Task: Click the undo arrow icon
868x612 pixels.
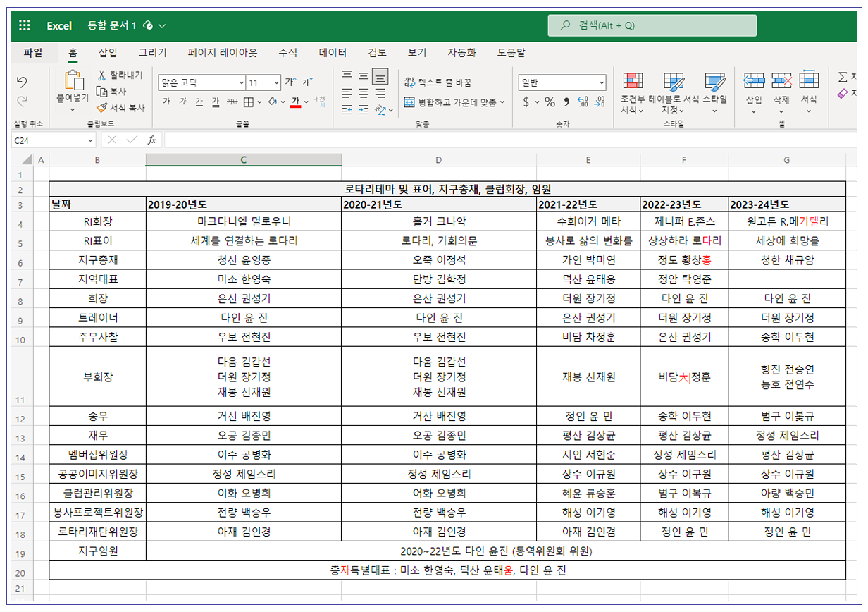Action: click(x=22, y=82)
